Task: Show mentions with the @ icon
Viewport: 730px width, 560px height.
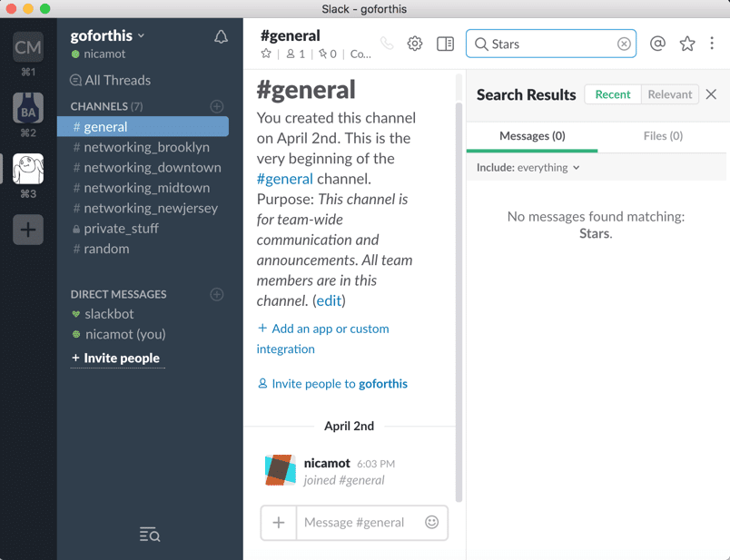Action: [x=657, y=44]
